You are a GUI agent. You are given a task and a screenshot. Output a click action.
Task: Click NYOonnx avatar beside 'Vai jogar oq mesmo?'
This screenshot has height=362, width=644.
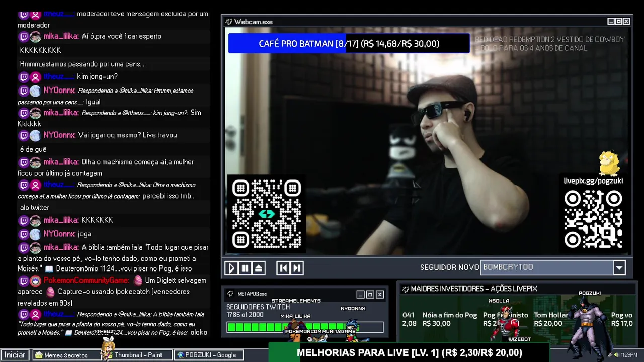35,135
